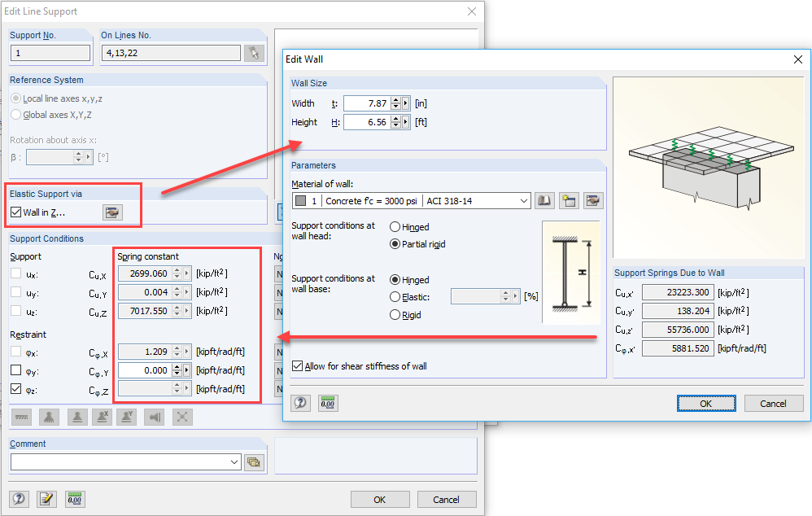Enable the φx restraint checkbox

click(x=16, y=352)
